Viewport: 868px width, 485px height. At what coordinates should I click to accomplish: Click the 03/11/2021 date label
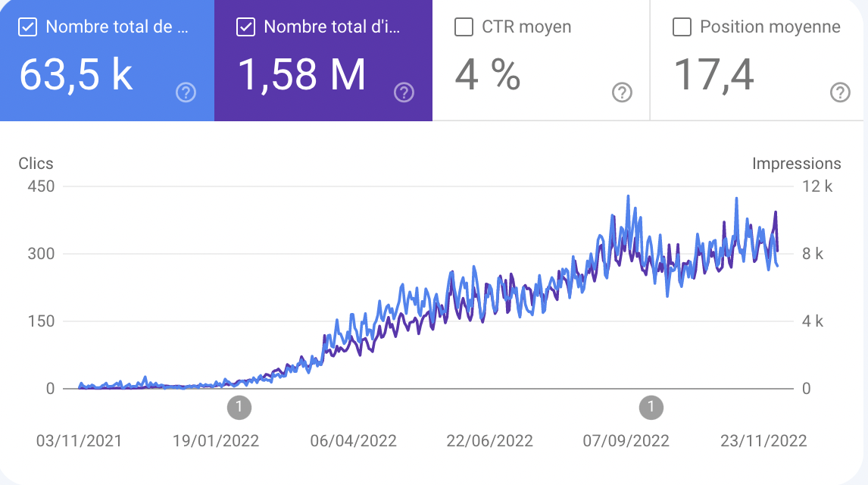click(x=79, y=441)
